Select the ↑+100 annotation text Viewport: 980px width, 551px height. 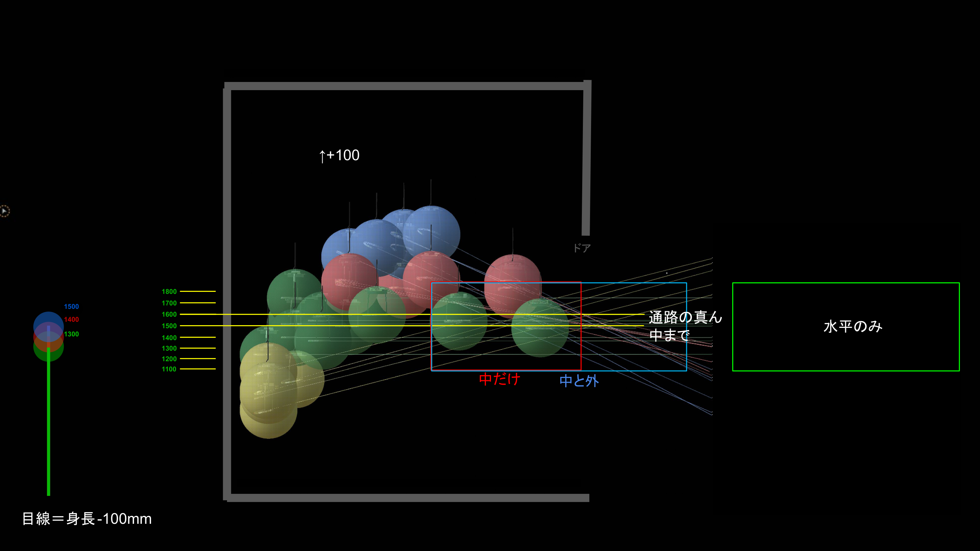click(339, 155)
